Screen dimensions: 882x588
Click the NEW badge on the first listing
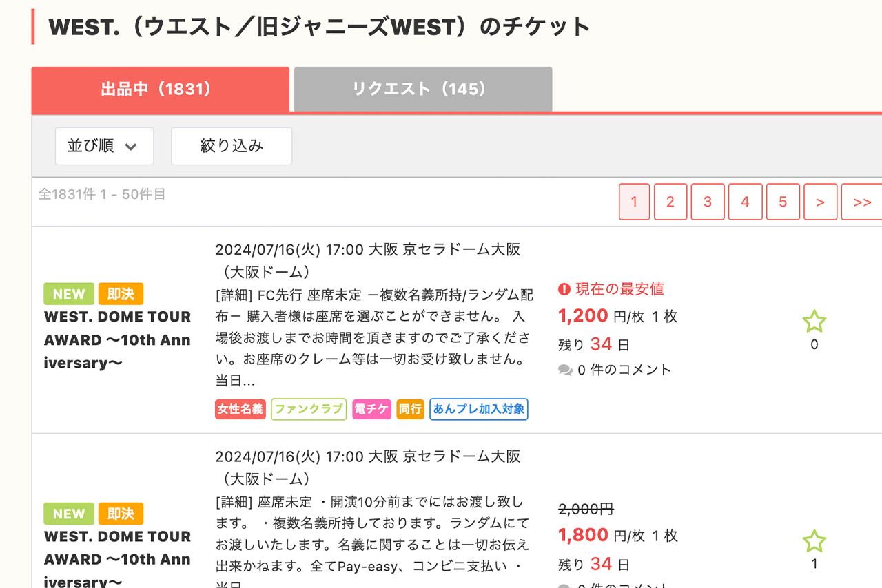[68, 293]
